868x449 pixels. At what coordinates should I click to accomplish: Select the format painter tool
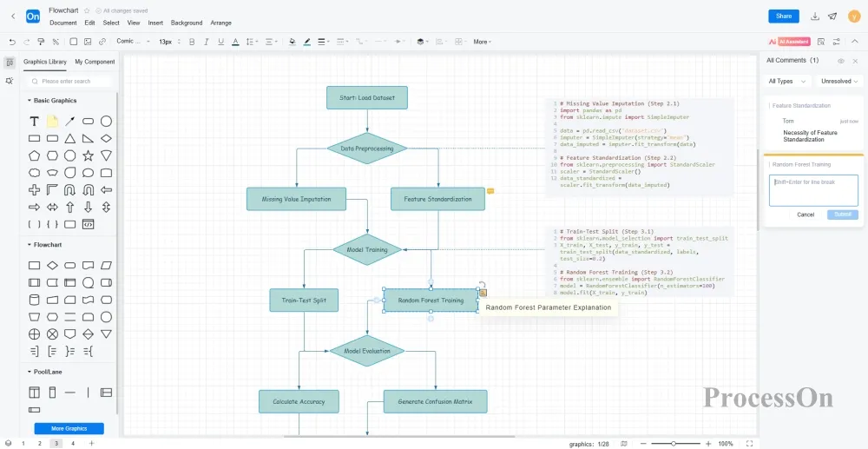click(x=41, y=41)
